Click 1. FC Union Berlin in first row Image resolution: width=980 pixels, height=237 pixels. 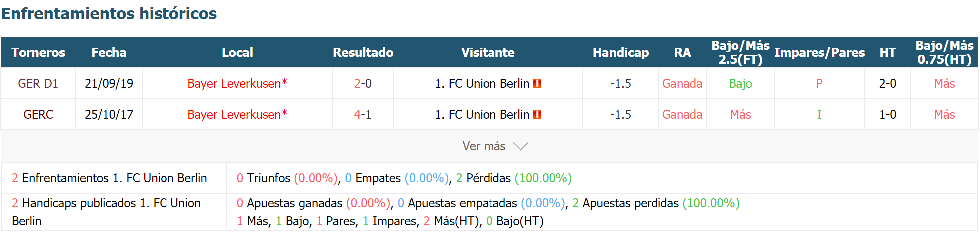[x=482, y=83]
